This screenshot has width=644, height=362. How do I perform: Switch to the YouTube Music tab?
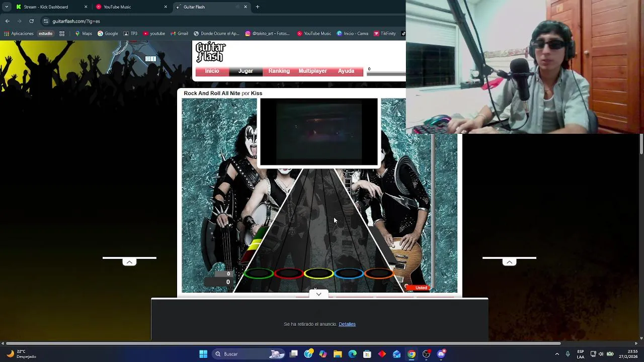pos(131,7)
